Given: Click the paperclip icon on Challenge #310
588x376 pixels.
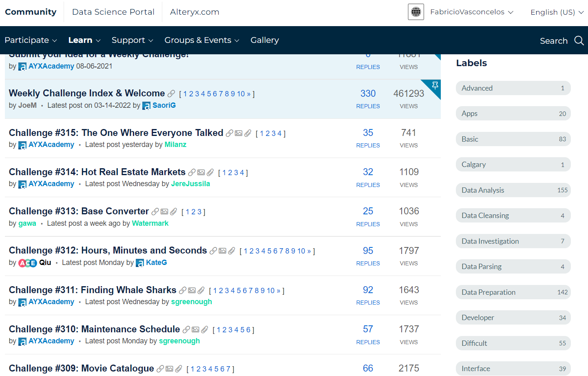Looking at the screenshot, I should [x=204, y=329].
